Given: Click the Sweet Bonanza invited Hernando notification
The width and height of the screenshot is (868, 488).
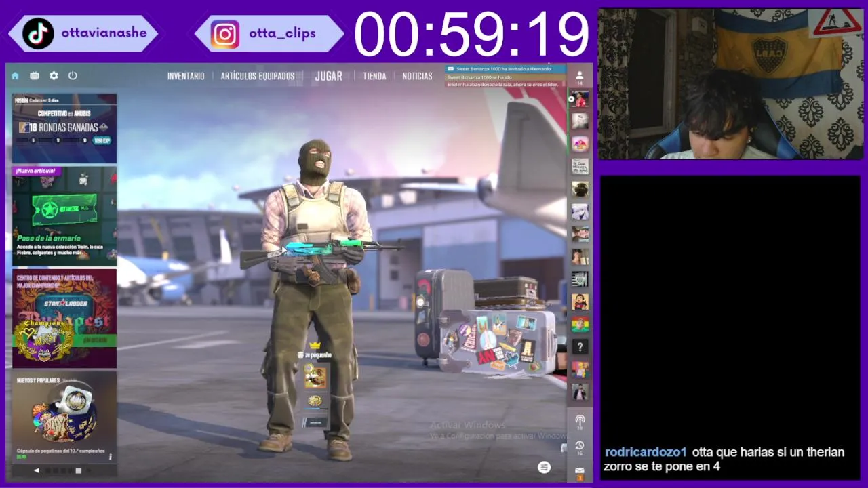Looking at the screenshot, I should pos(505,69).
